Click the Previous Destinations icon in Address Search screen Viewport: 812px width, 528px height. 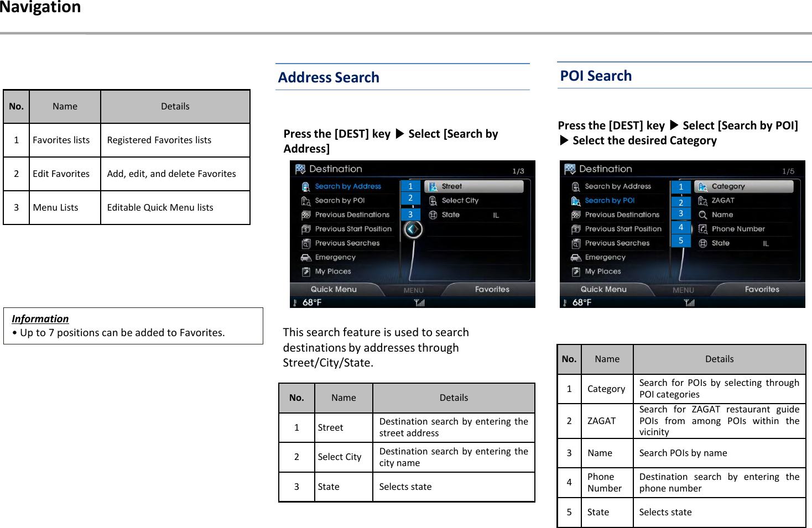click(x=306, y=215)
